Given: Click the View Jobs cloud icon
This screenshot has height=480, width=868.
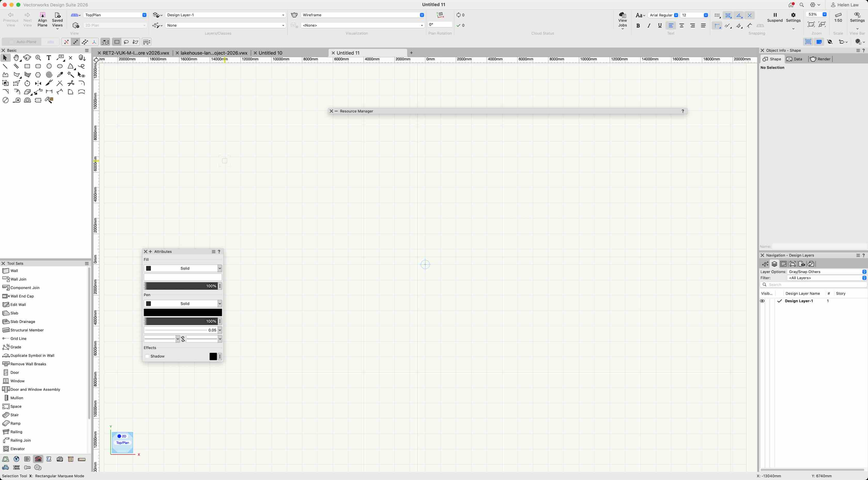Looking at the screenshot, I should [x=622, y=15].
